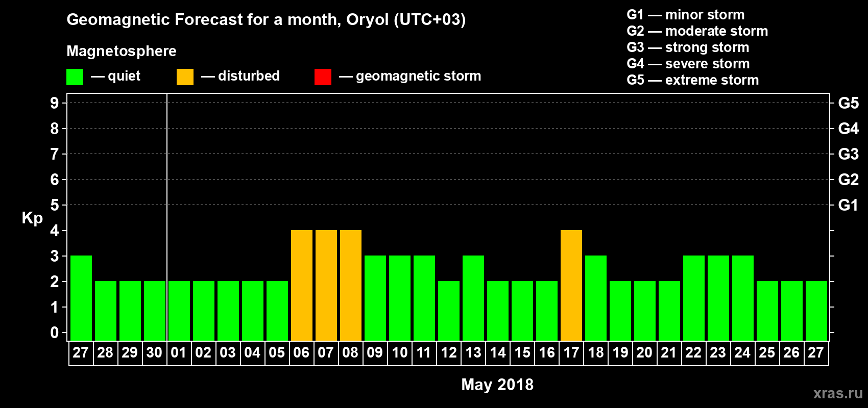Select the green bar for May 18
The width and height of the screenshot is (868, 408).
596,298
